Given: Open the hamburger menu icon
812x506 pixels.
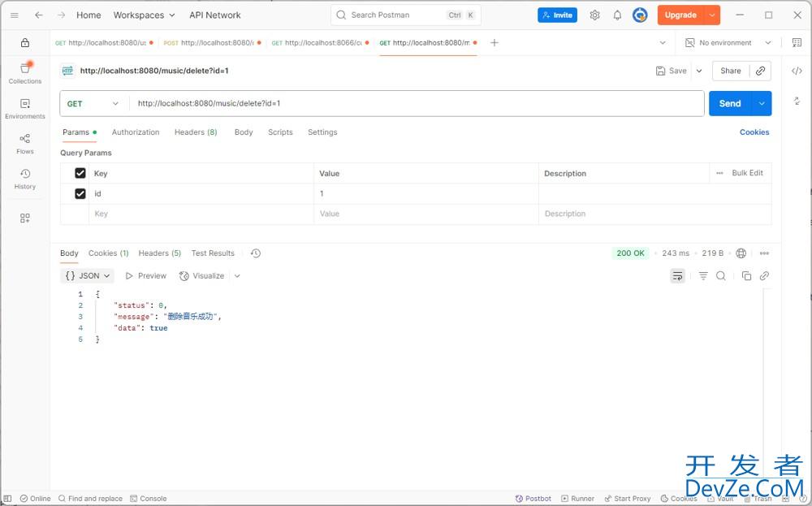Looking at the screenshot, I should 15,15.
